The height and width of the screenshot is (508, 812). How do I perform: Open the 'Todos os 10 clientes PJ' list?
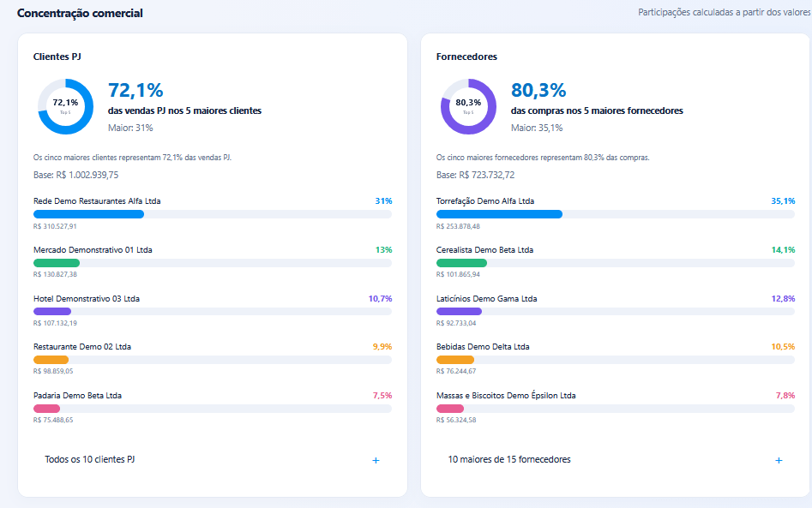(x=213, y=460)
